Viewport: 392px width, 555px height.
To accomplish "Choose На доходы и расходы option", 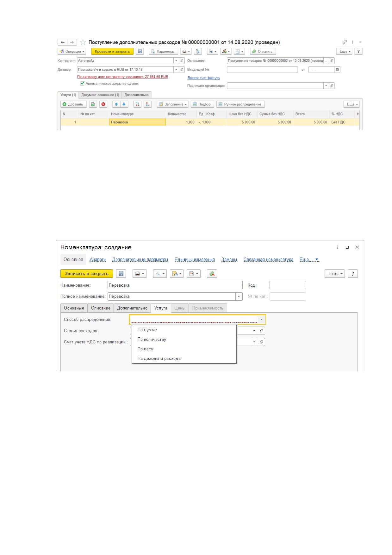I will (184, 359).
